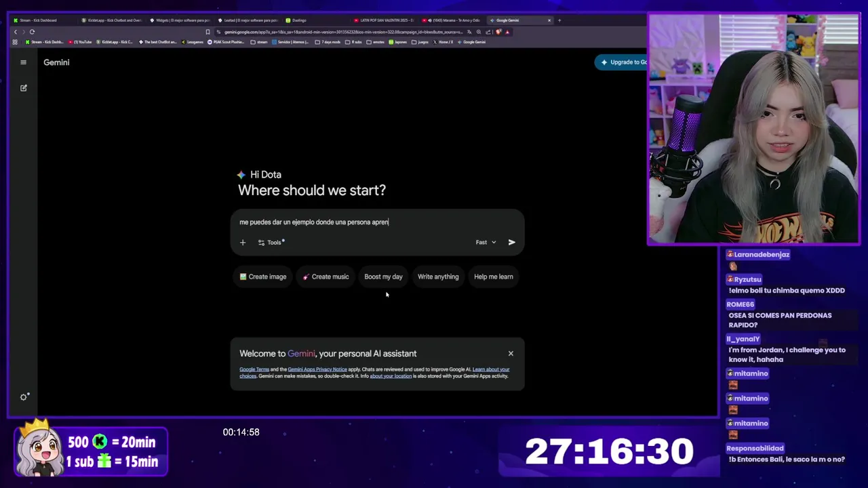Open the Gemini Apps Privacy Notice link

pos(317,369)
